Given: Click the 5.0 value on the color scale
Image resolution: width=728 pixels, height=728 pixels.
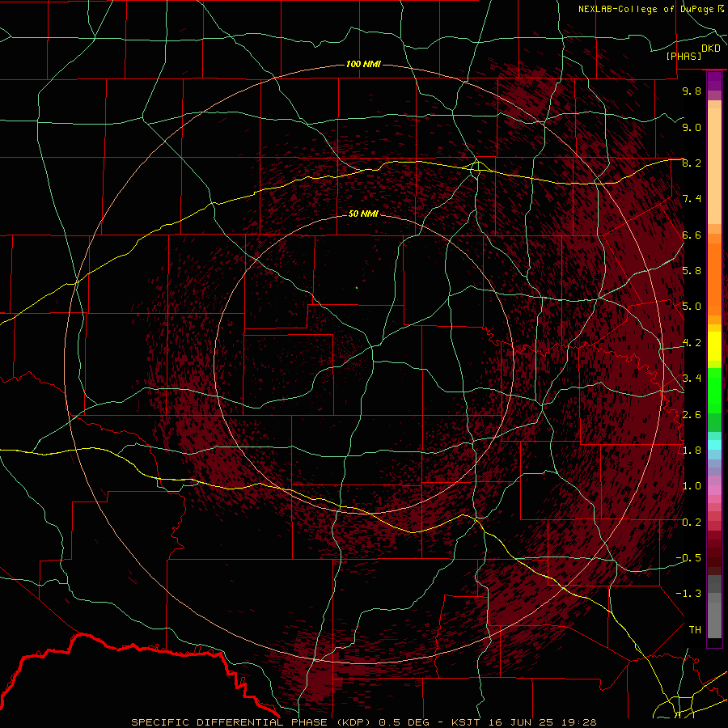Looking at the screenshot, I should click(x=692, y=307).
